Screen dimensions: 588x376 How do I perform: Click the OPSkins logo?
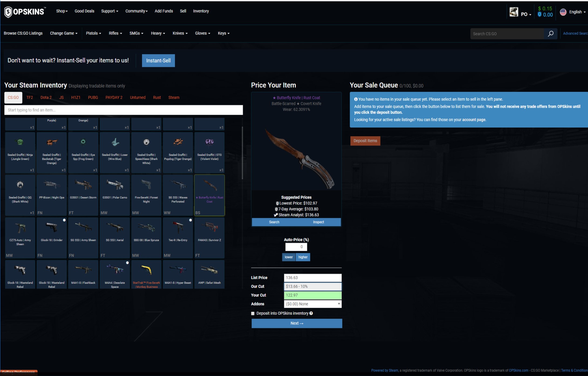tap(25, 12)
